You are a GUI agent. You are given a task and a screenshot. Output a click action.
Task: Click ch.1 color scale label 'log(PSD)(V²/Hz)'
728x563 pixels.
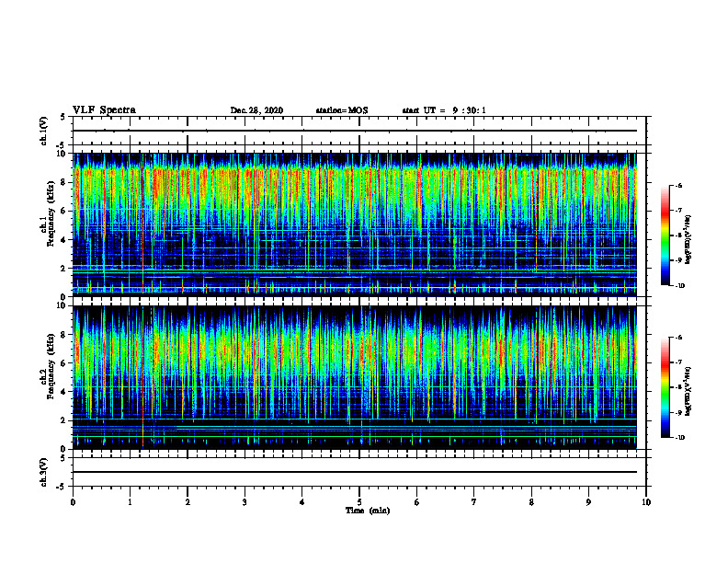(688, 240)
